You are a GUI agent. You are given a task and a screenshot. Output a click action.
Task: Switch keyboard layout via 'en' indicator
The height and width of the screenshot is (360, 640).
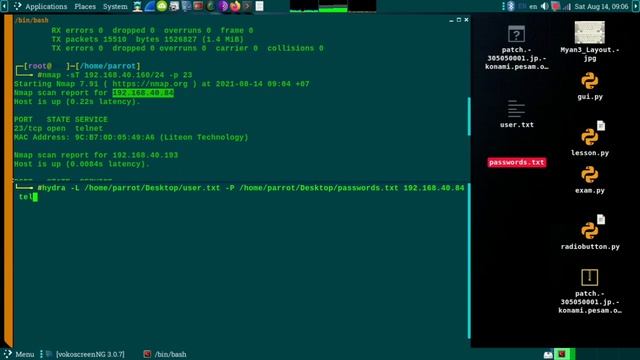533,7
